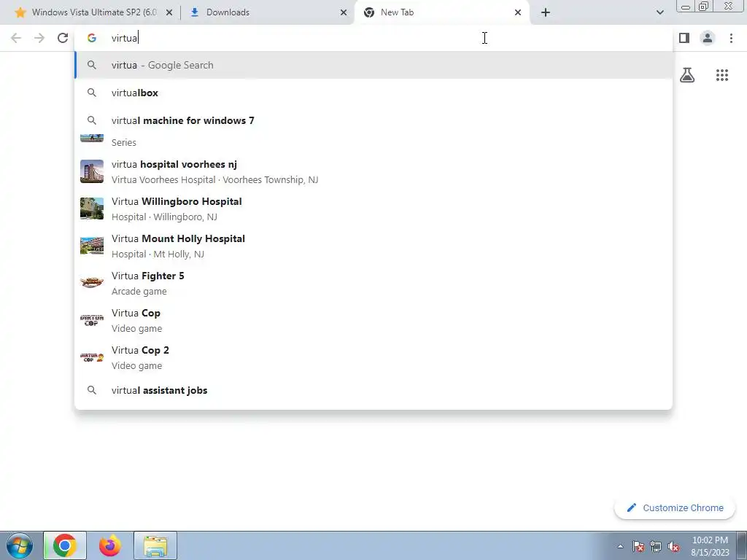This screenshot has height=560, width=747.
Task: Click the Virtua Cop 2 logo thumbnail
Action: 92,357
